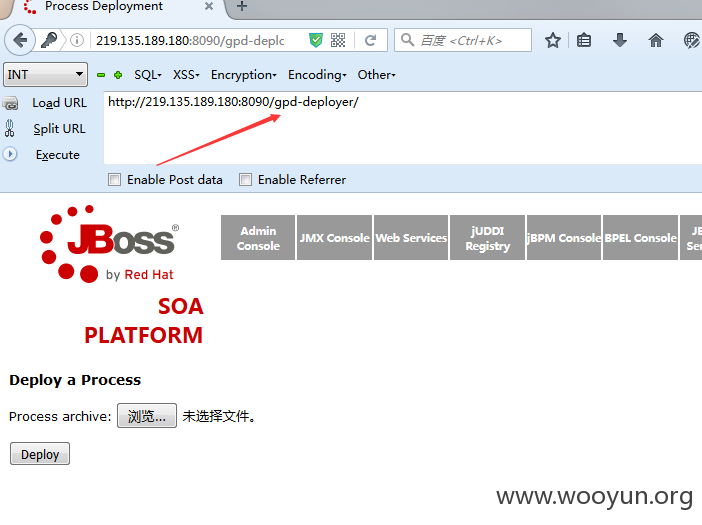The image size is (702, 525).
Task: Open the jUDDI Registry tab
Action: pyautogui.click(x=488, y=238)
